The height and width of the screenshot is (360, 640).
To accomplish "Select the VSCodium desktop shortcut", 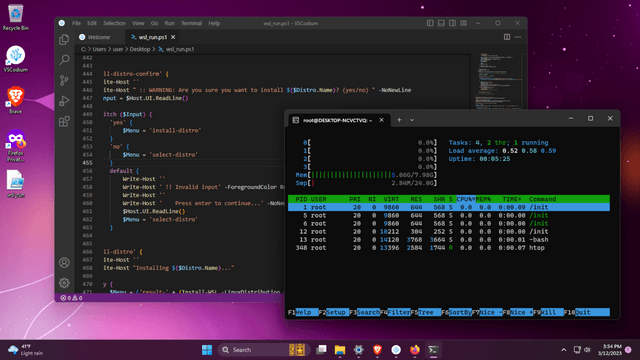I will click(x=16, y=59).
